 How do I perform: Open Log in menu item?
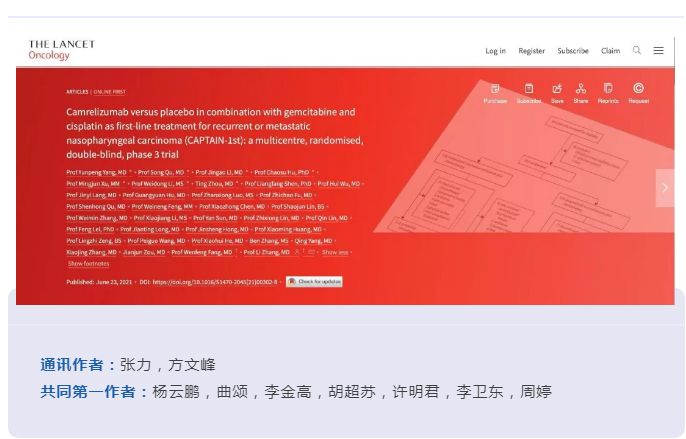click(x=495, y=51)
